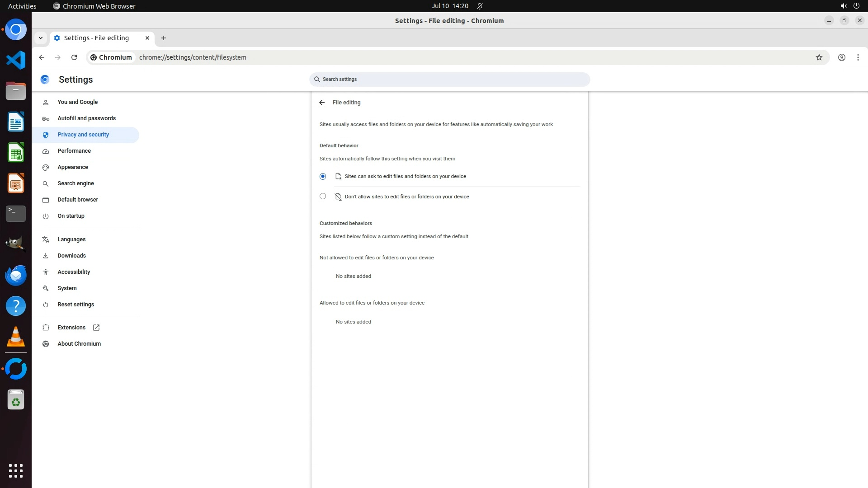
Task: Reload the page with the refresh icon
Action: (74, 57)
